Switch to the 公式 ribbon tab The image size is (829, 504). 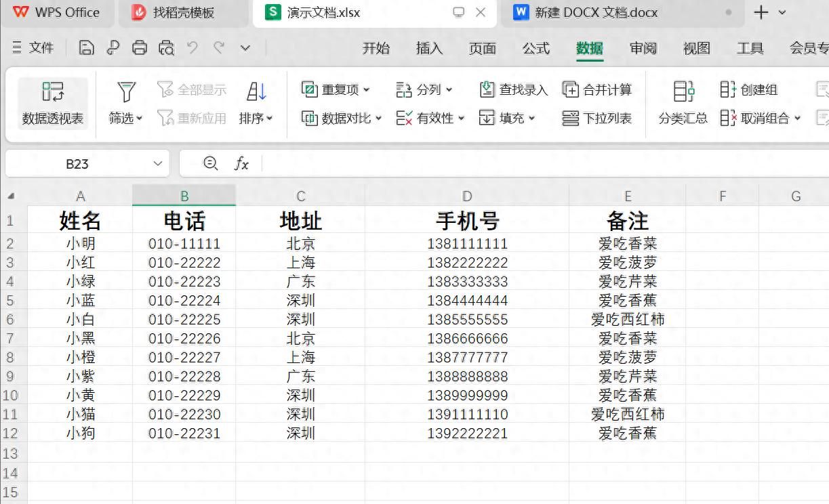(535, 48)
